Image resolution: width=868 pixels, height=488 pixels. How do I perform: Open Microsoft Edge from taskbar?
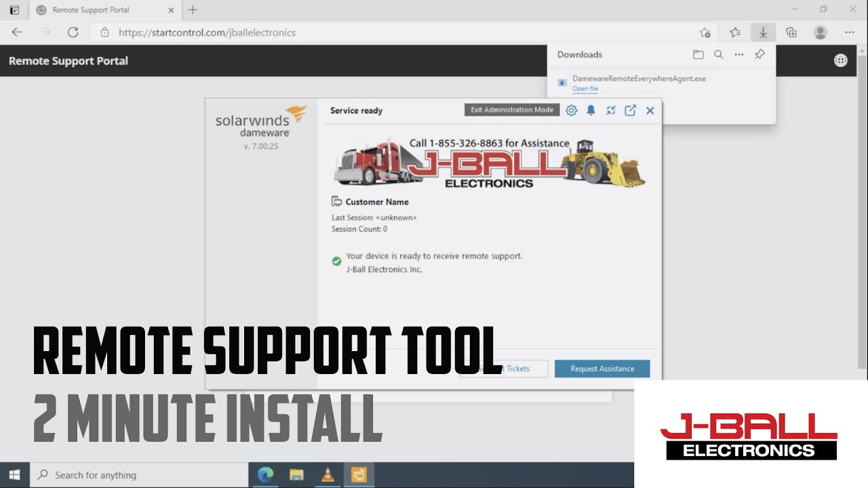point(266,475)
